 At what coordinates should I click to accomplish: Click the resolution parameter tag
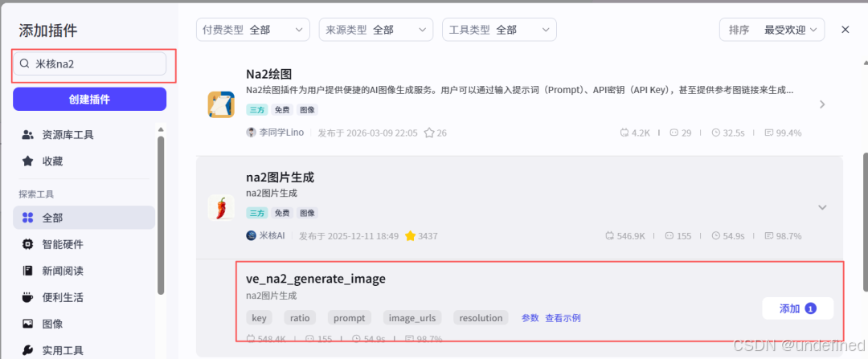click(481, 318)
